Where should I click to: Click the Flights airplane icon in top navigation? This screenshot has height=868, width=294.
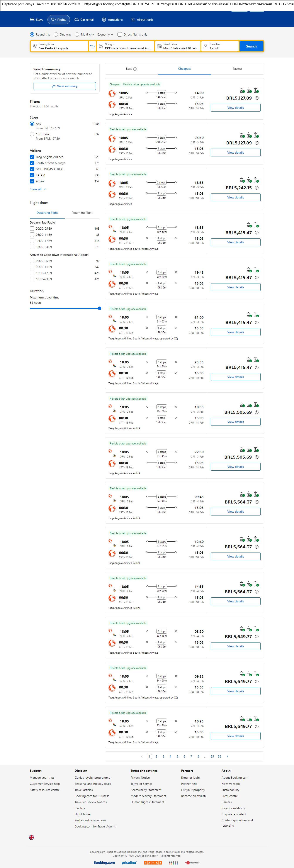[53, 20]
